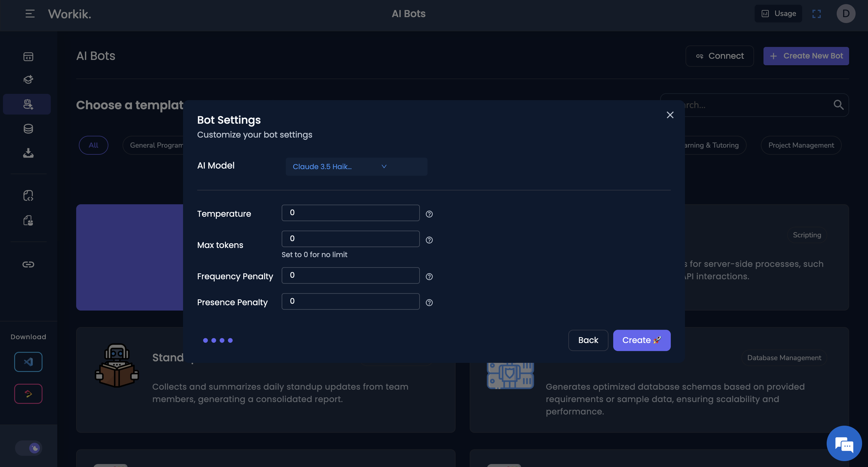Click the standup summary description text
868x467 pixels.
point(280,393)
